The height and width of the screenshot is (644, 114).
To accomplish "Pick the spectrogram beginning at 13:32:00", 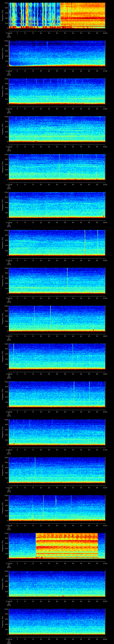I will (57, 129).
